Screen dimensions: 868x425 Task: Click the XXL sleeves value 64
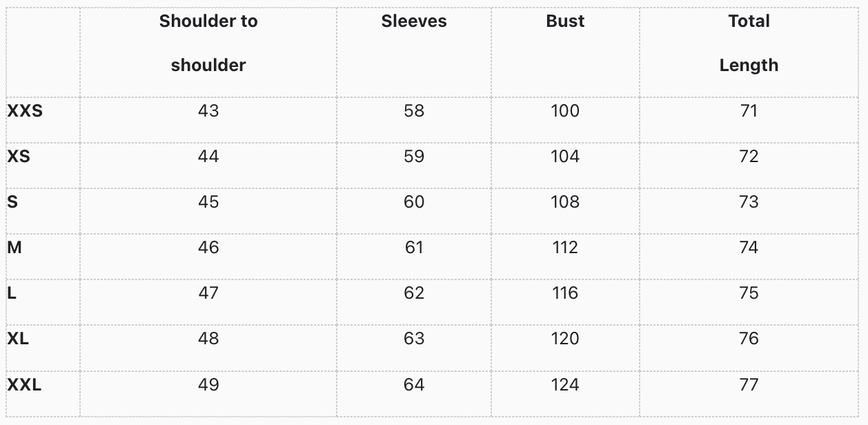414,384
